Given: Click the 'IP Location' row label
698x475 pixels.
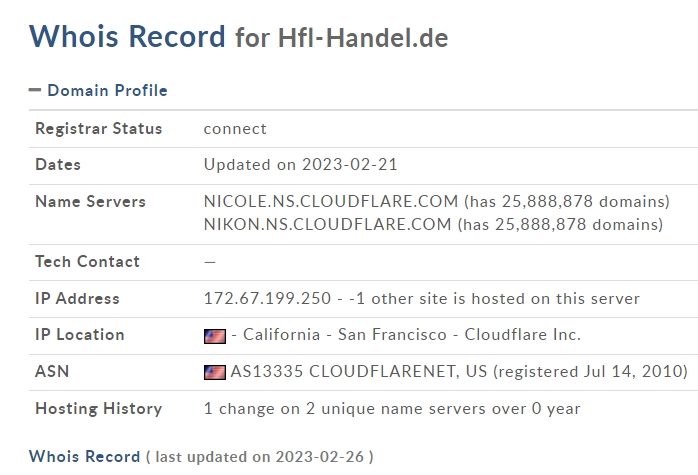Looking at the screenshot, I should pyautogui.click(x=80, y=335).
